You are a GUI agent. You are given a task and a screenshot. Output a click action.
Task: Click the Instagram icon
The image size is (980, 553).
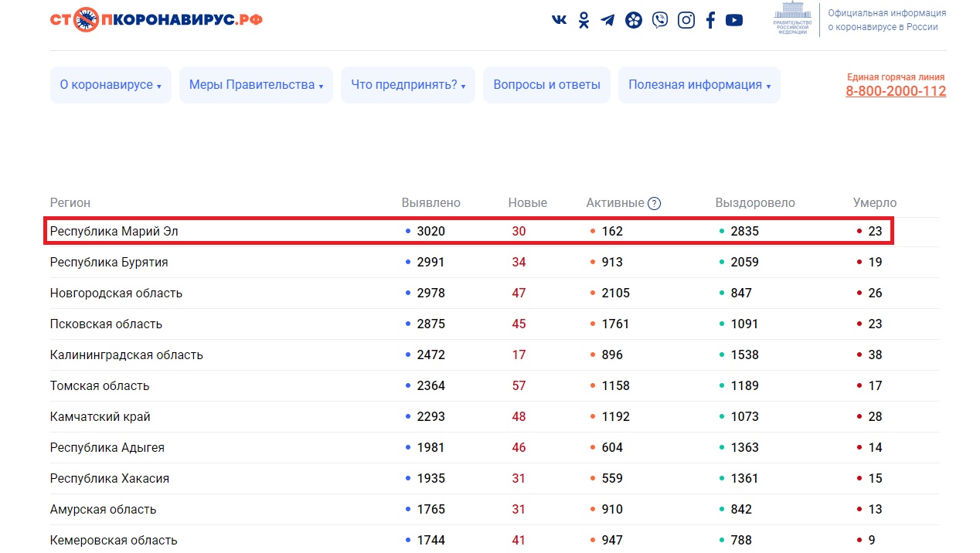(686, 20)
